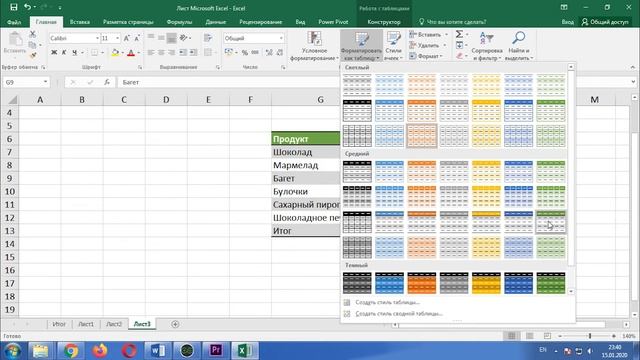
Task: Open Условное форматирование menu
Action: pos(314,46)
